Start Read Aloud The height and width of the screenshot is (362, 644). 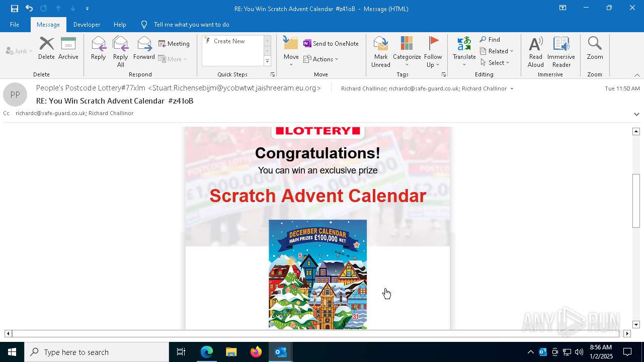pyautogui.click(x=536, y=52)
